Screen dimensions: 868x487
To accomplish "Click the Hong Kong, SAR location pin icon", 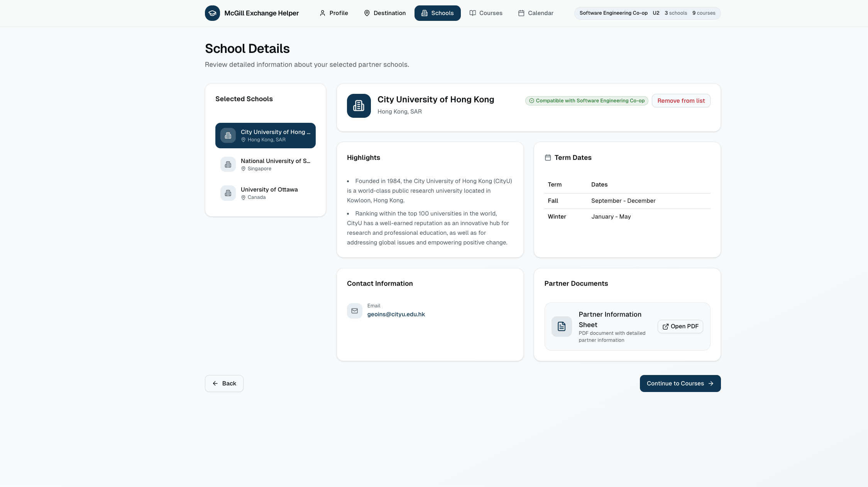I will 244,140.
